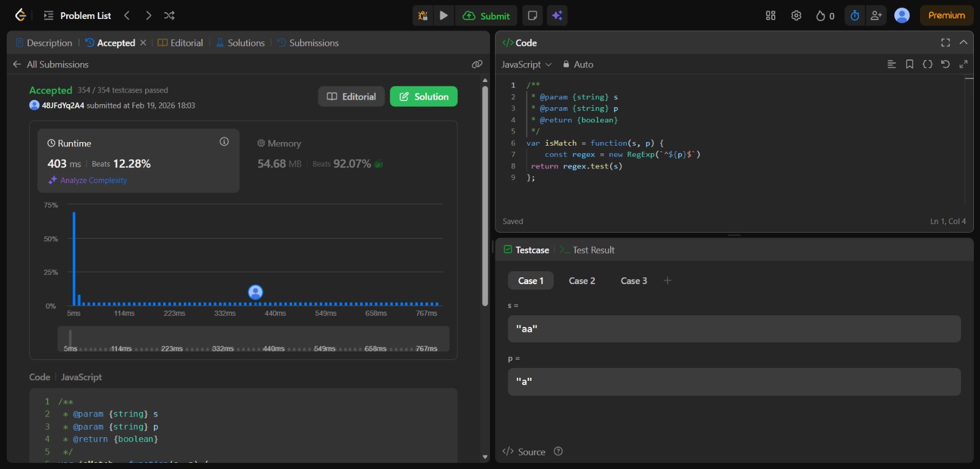Open the debugger bug icon
Viewport: 980px width, 469px height.
pyautogui.click(x=423, y=15)
